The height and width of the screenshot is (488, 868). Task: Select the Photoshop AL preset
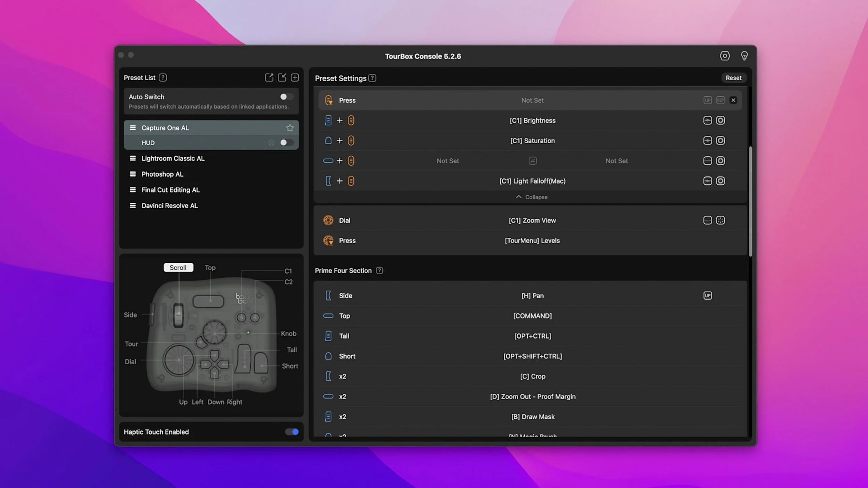tap(211, 174)
